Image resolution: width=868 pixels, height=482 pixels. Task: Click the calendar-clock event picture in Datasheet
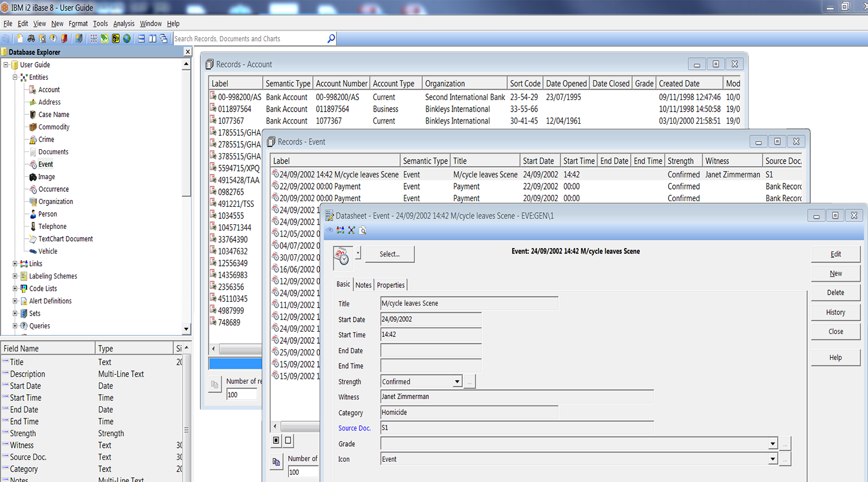tap(343, 257)
